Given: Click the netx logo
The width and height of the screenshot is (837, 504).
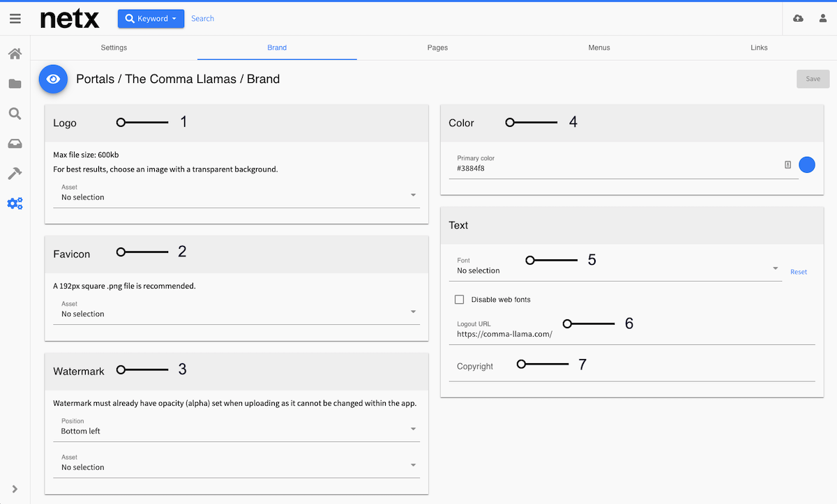Looking at the screenshot, I should 70,19.
